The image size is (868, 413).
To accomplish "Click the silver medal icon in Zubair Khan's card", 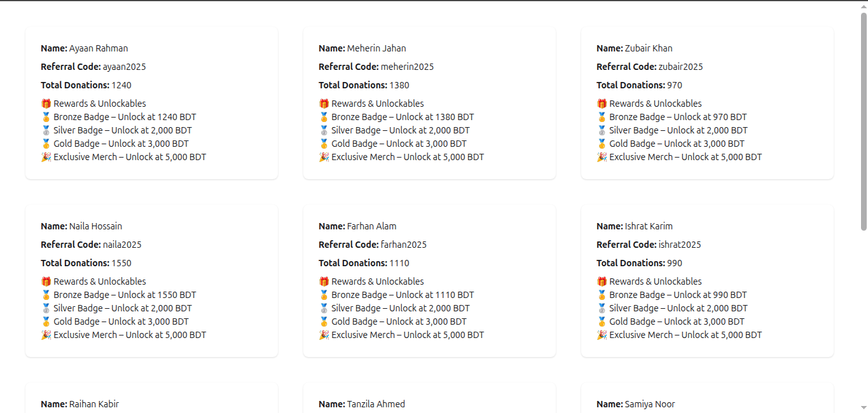I will [602, 130].
